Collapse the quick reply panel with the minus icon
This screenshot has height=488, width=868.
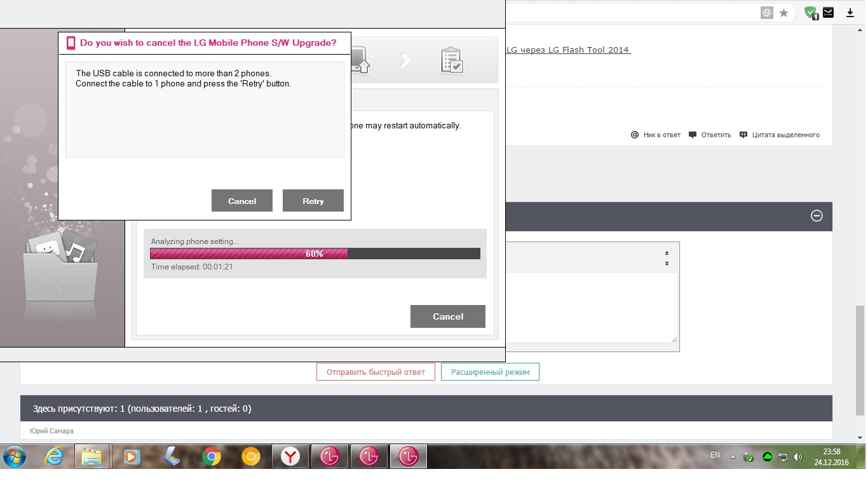pos(817,216)
